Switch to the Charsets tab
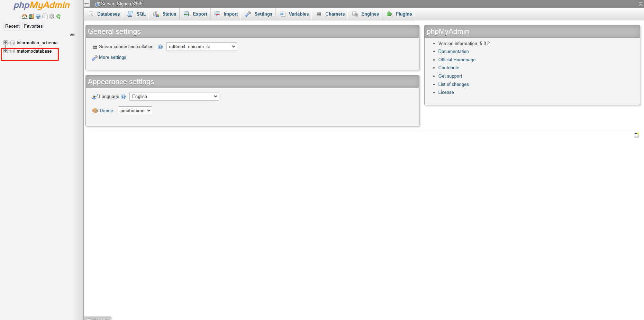Screen dimensions: 644x320 (x=330, y=14)
